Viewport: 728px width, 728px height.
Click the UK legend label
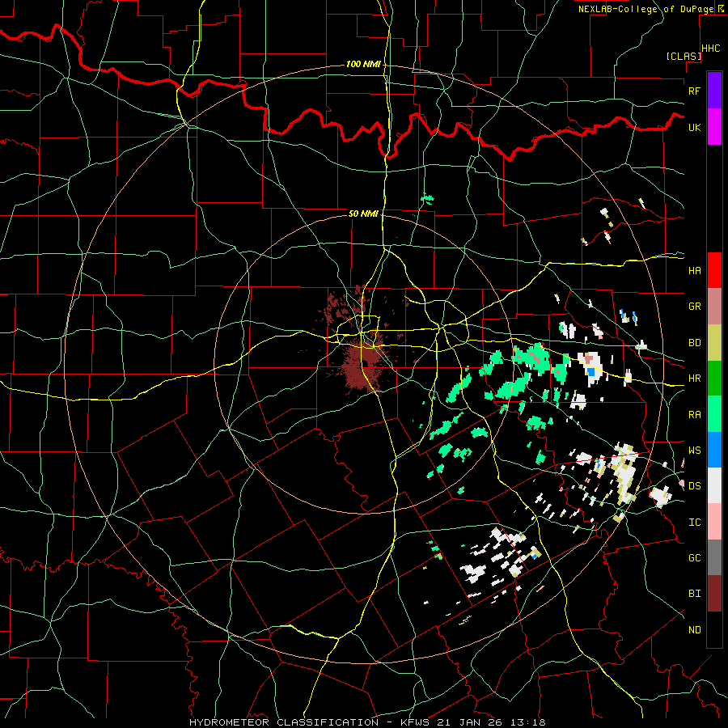tap(694, 127)
